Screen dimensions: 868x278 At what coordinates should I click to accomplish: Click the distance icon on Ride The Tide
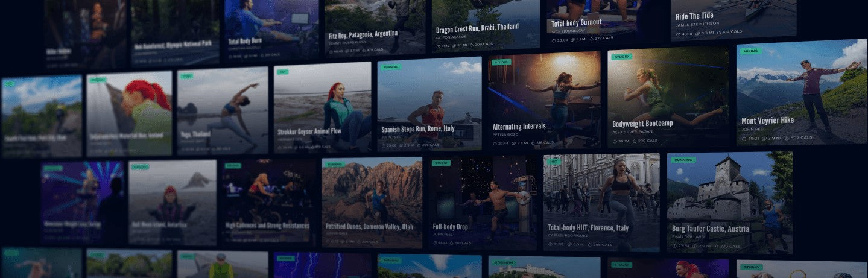(703, 33)
